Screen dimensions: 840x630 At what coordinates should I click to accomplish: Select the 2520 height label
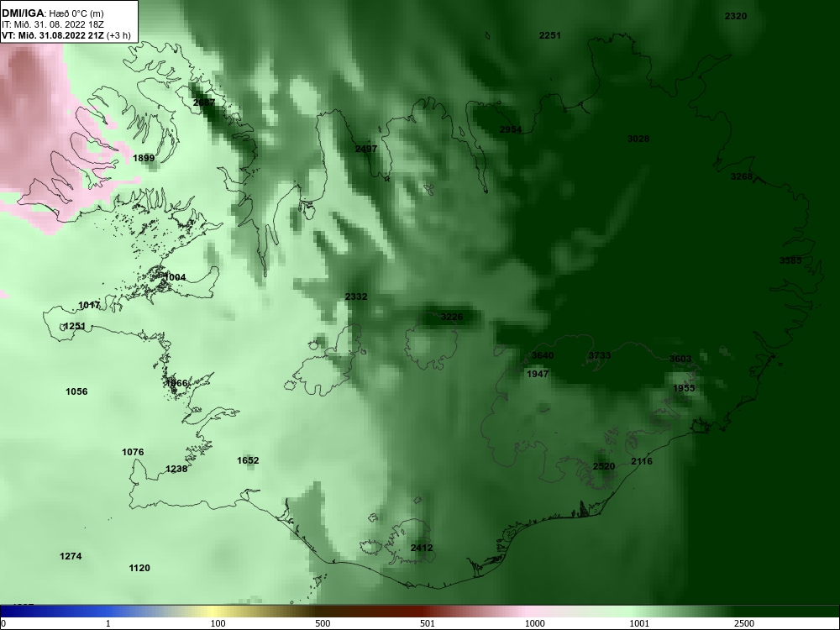click(x=604, y=466)
